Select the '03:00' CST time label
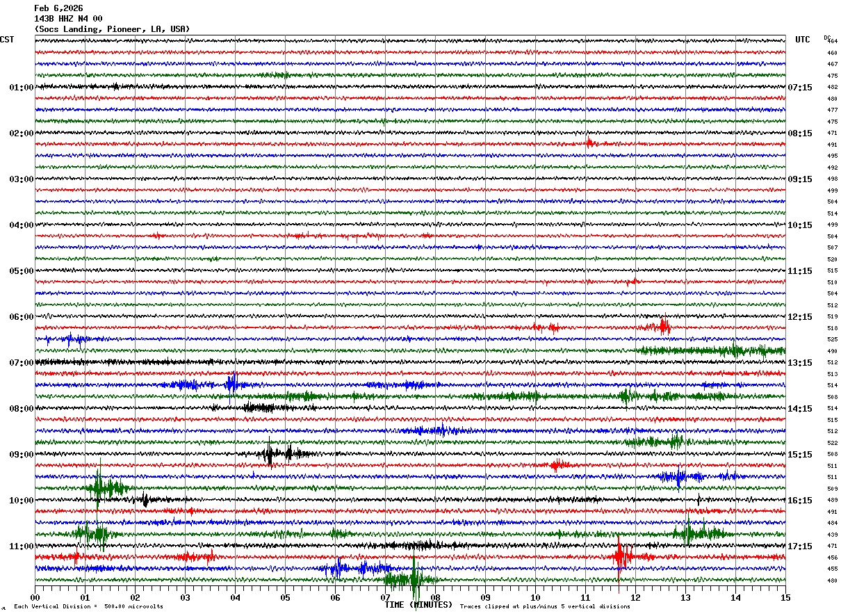Screen dimensions: 841x616 click(21, 179)
